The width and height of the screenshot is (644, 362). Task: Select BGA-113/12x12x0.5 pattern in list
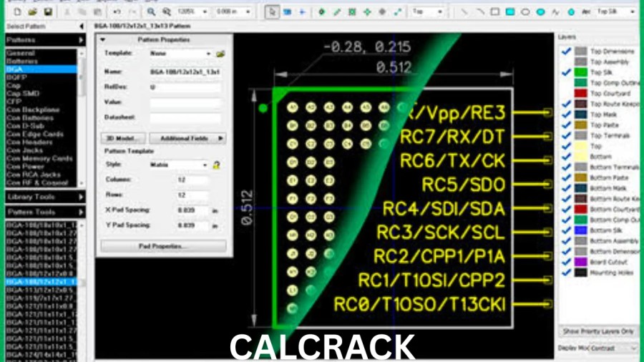(41, 290)
